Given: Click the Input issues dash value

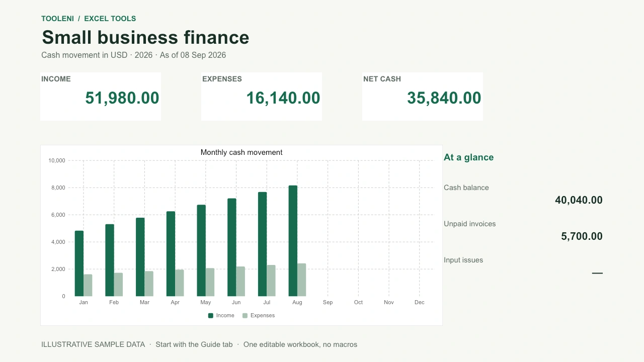Looking at the screenshot, I should 597,273.
